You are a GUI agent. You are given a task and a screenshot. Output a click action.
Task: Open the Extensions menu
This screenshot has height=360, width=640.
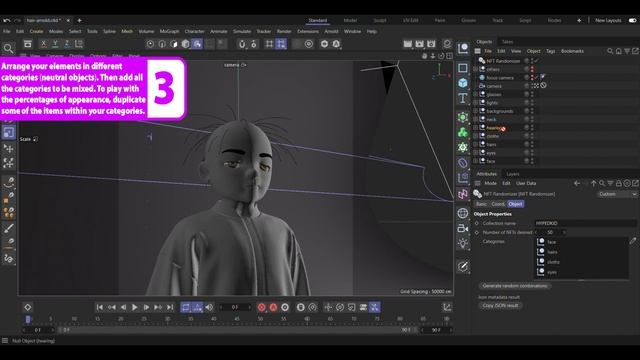(308, 31)
